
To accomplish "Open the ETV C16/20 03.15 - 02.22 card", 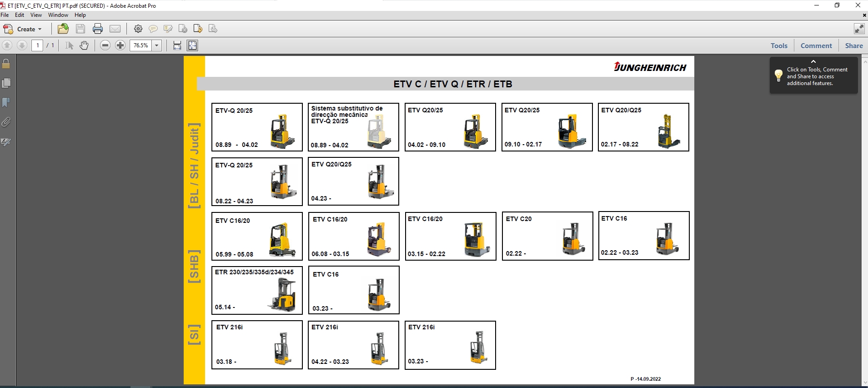I will pos(451,237).
